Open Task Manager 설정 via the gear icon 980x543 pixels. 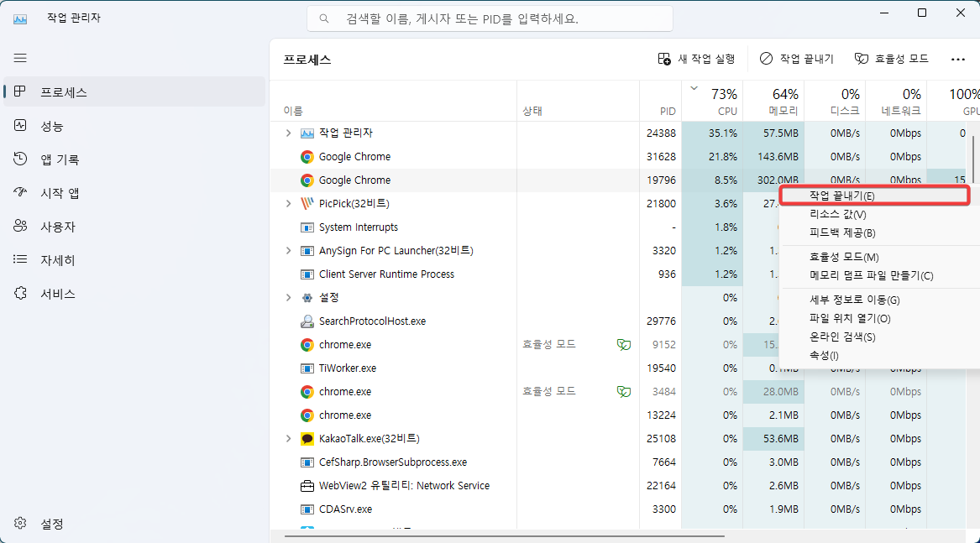18,523
